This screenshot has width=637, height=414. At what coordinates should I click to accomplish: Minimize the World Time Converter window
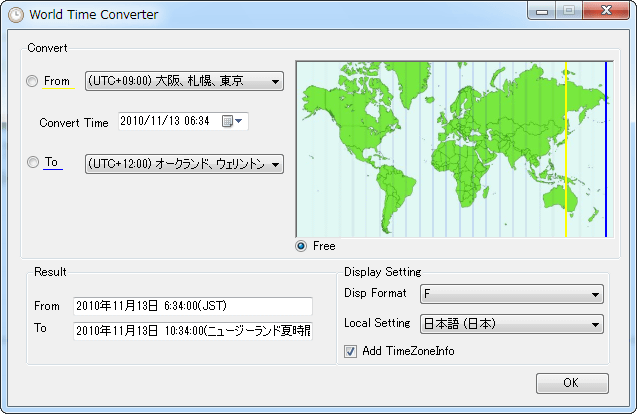[544, 14]
